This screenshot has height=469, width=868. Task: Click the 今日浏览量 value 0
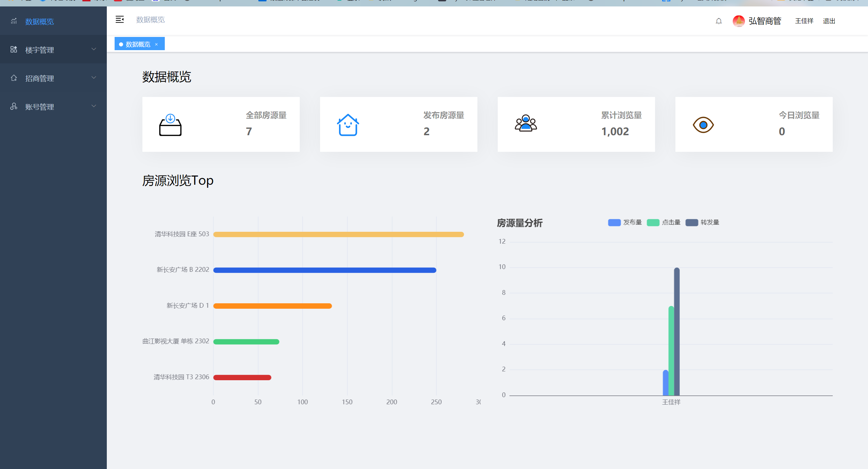[782, 131]
